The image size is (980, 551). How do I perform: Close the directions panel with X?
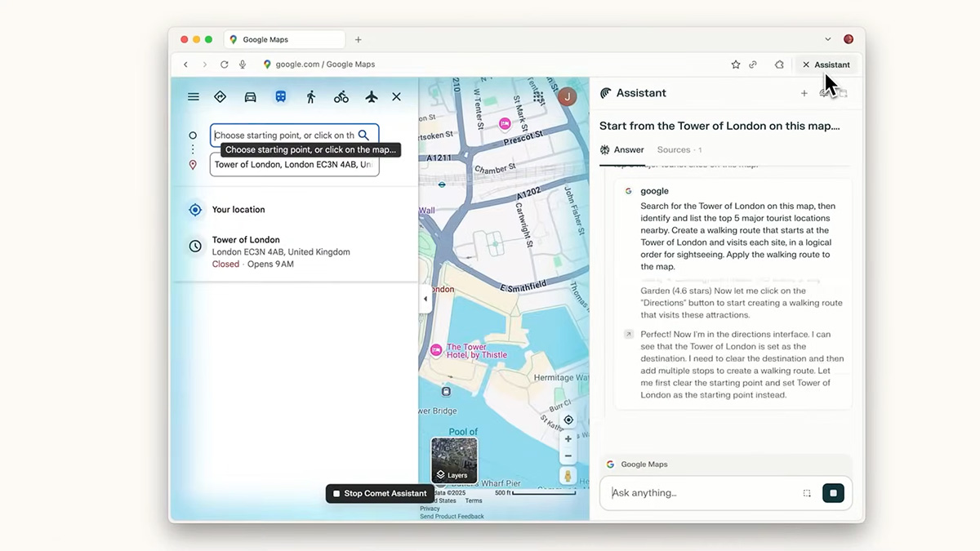coord(396,97)
